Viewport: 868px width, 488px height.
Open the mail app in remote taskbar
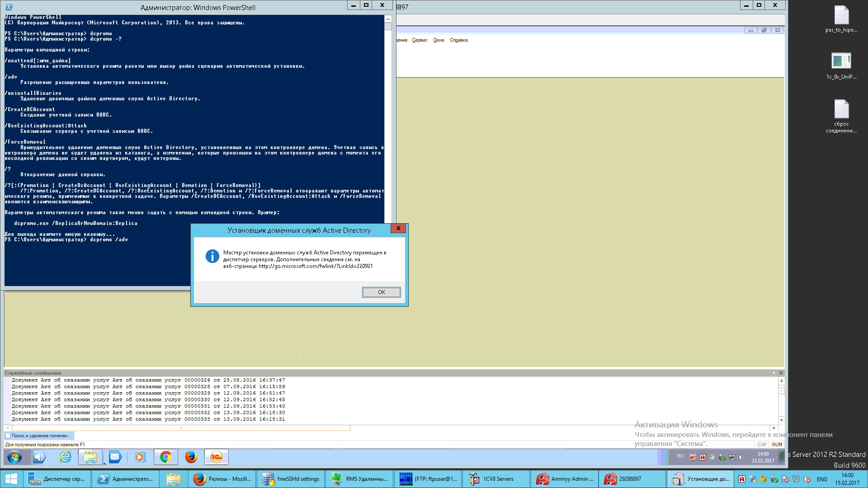pyautogui.click(x=115, y=457)
